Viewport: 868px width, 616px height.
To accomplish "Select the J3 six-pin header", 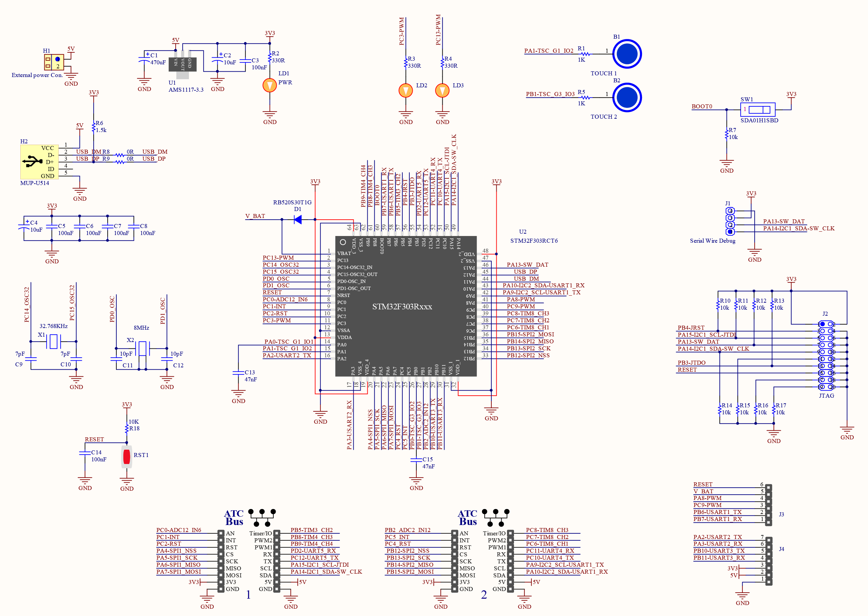I will [768, 505].
